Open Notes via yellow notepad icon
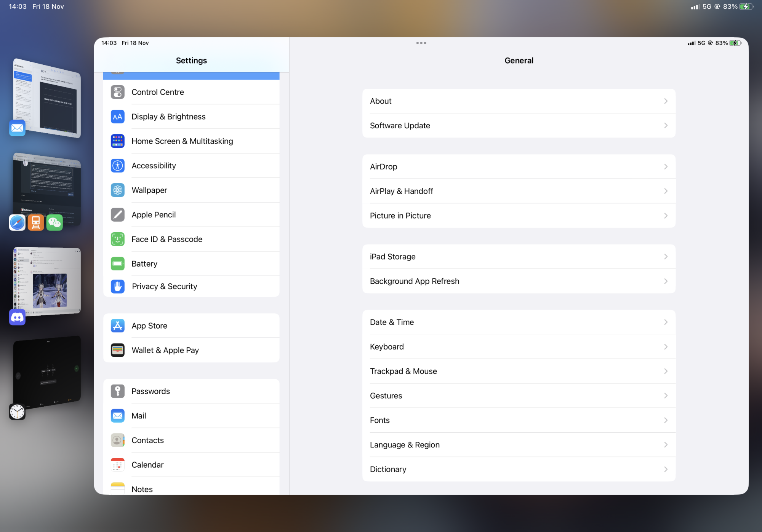This screenshot has height=532, width=762. click(117, 488)
